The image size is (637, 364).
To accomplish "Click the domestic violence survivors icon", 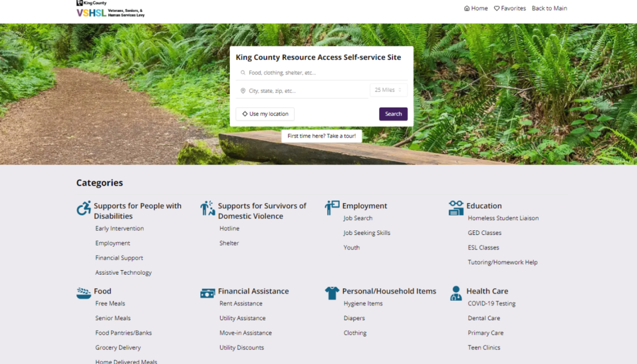I will pyautogui.click(x=208, y=208).
